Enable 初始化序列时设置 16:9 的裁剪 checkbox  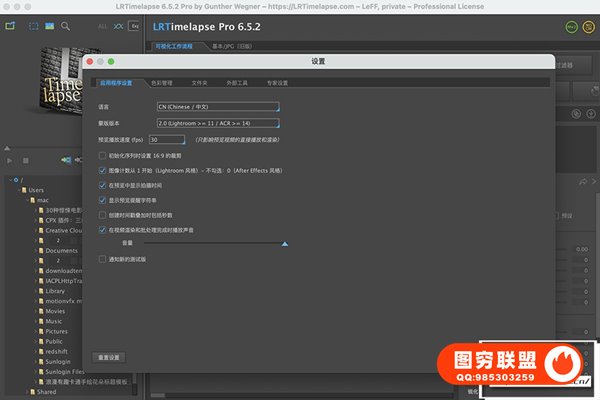pyautogui.click(x=101, y=156)
